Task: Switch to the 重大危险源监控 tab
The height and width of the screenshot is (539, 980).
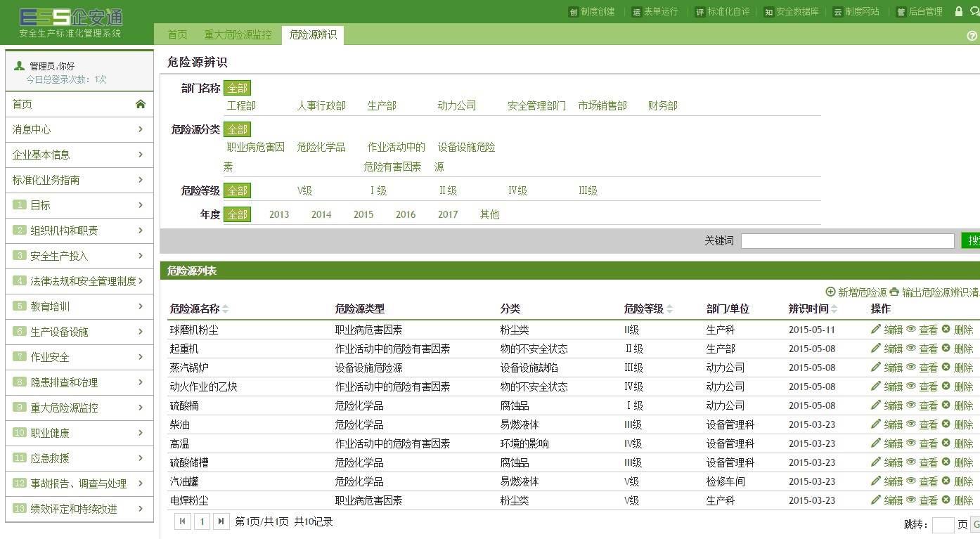Action: (x=238, y=34)
